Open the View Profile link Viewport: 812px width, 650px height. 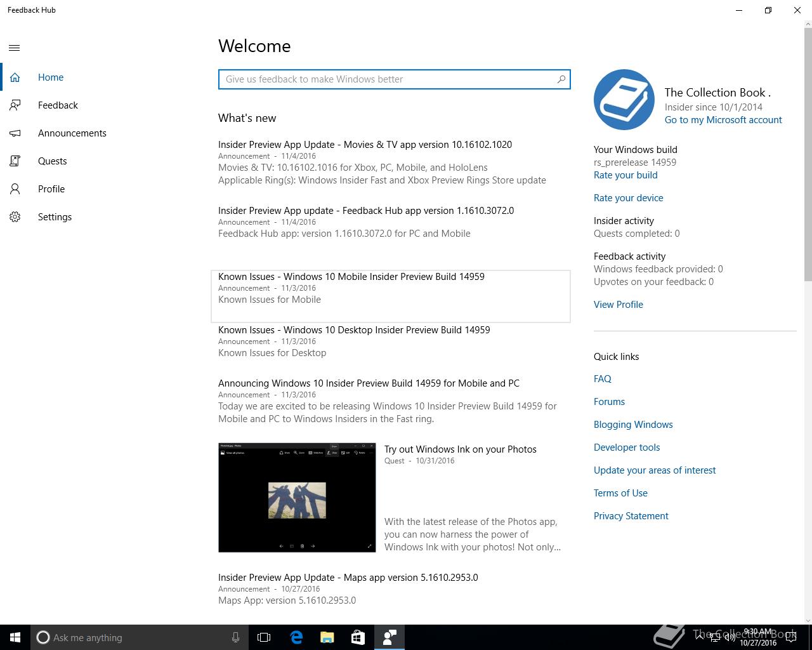click(619, 305)
